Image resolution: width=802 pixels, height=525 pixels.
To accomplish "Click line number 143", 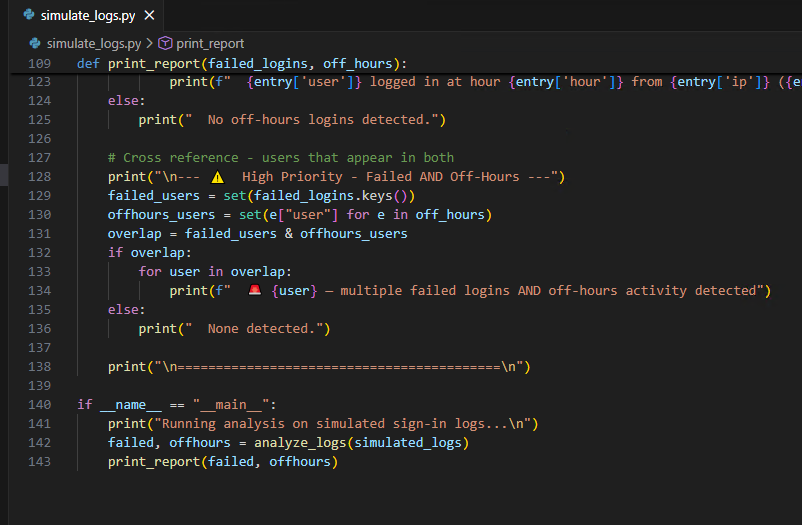I will tap(39, 462).
